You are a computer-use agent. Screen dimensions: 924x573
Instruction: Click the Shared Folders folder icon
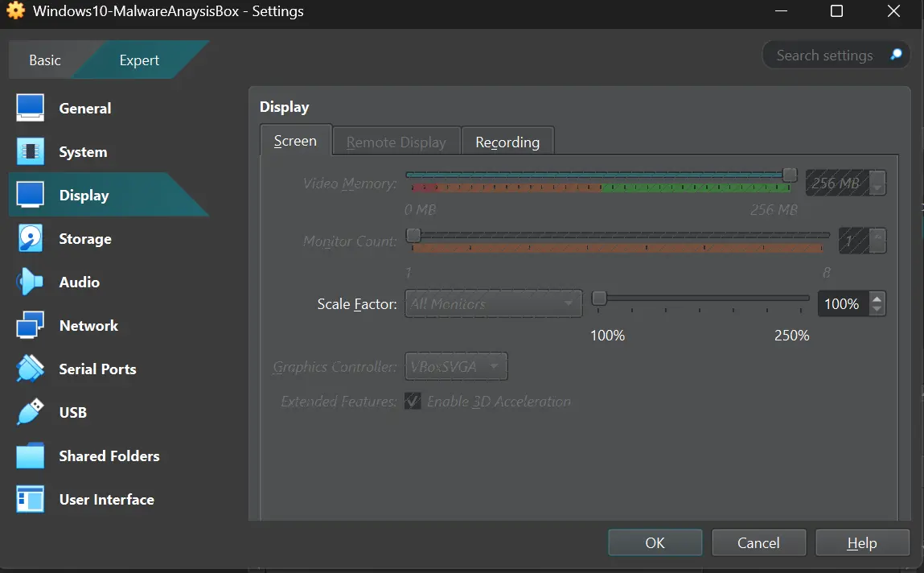tap(31, 456)
